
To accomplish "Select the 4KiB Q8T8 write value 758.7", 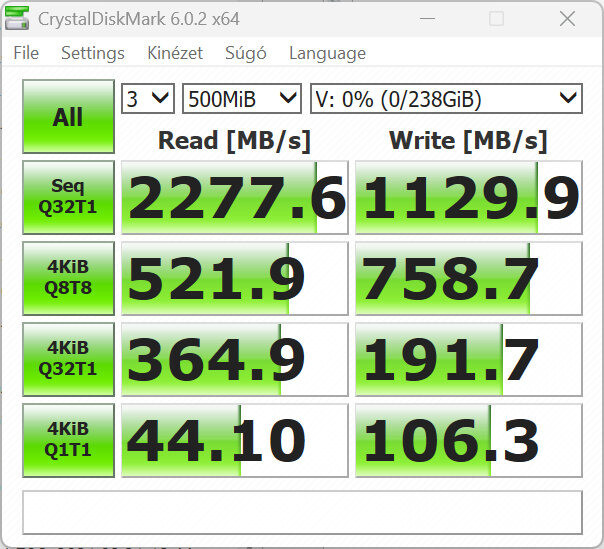I will pos(469,278).
